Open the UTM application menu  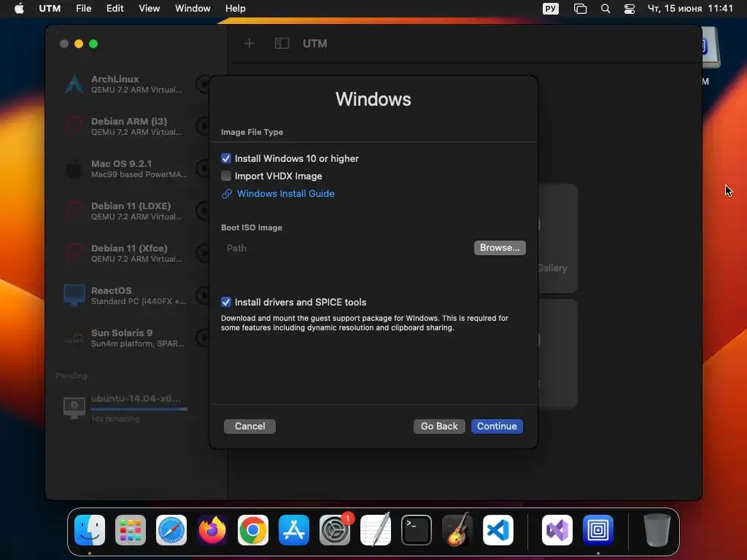click(50, 9)
